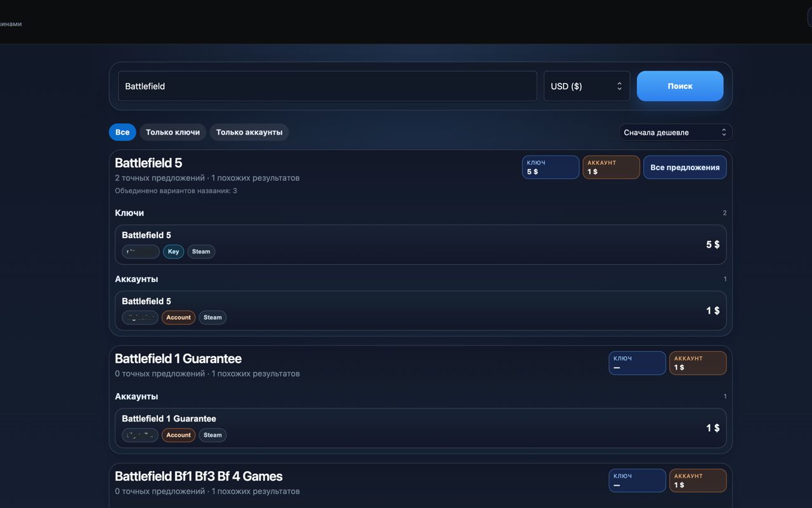Click the АККАУНТ badge on Battlefield 1 Guarantee
Screen dimensions: 812x508
[x=697, y=363]
